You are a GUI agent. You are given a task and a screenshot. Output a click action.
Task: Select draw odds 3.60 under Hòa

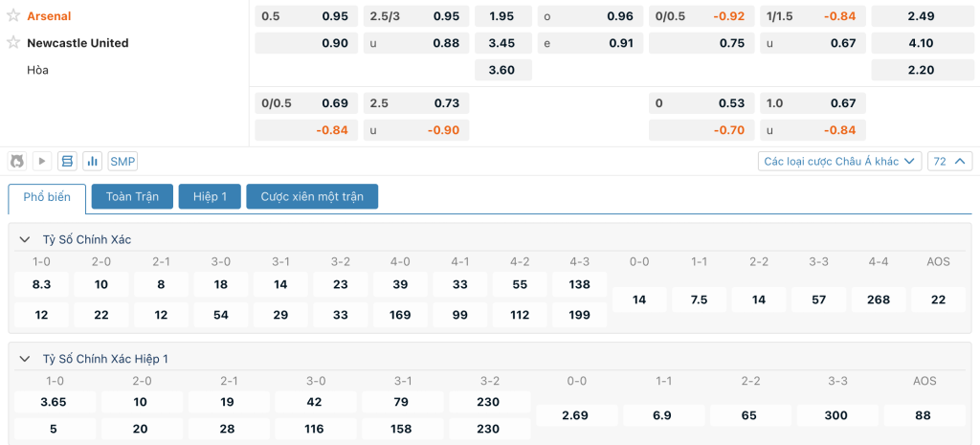click(x=502, y=70)
